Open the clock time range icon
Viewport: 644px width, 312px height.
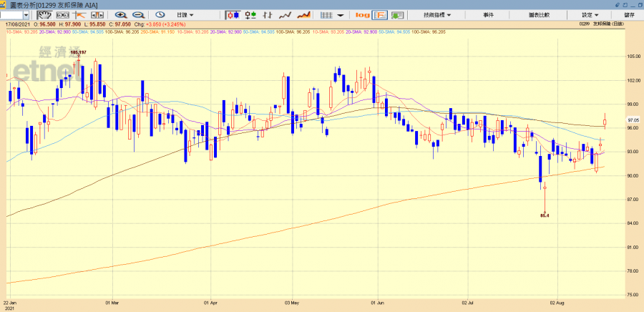coord(160,14)
